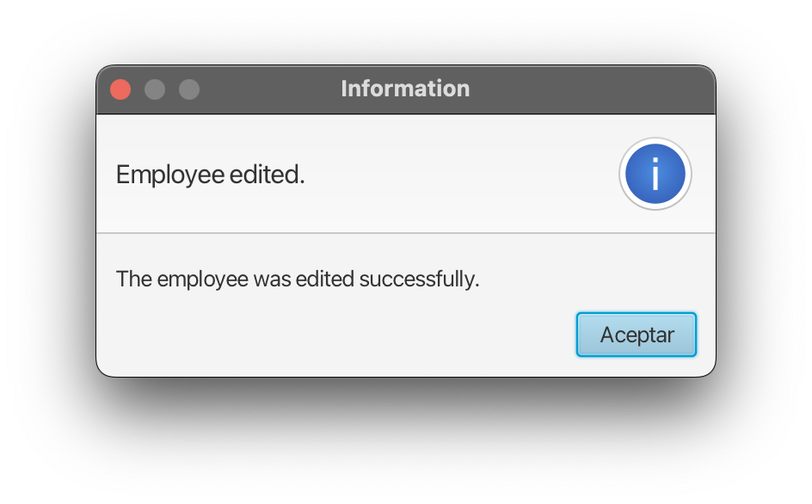The image size is (812, 504).
Task: Focus the highlighted blue Aceptar default button
Action: tap(636, 335)
